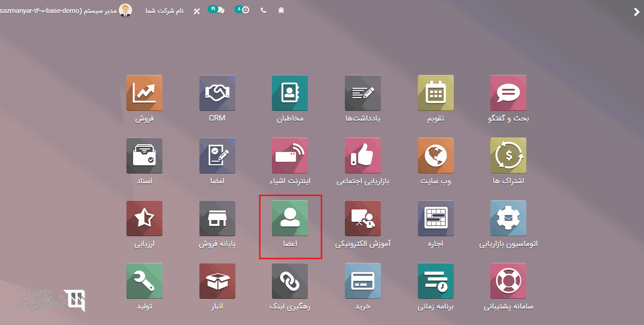
Task: Open the Members (اعضا) app
Action: (x=290, y=219)
